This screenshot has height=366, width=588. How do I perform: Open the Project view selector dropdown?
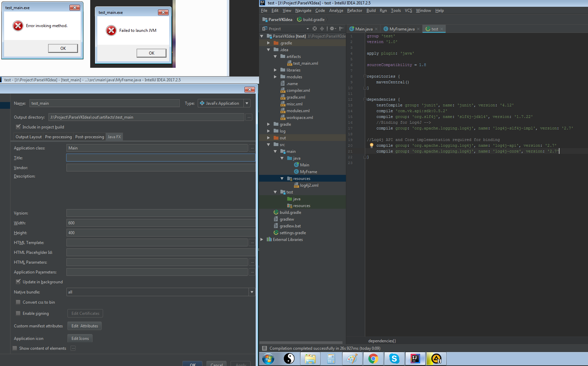(x=308, y=29)
